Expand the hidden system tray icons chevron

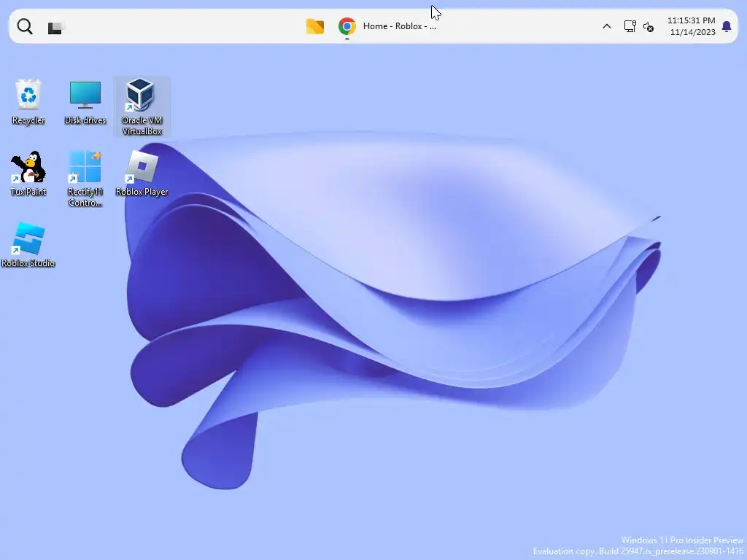(606, 26)
